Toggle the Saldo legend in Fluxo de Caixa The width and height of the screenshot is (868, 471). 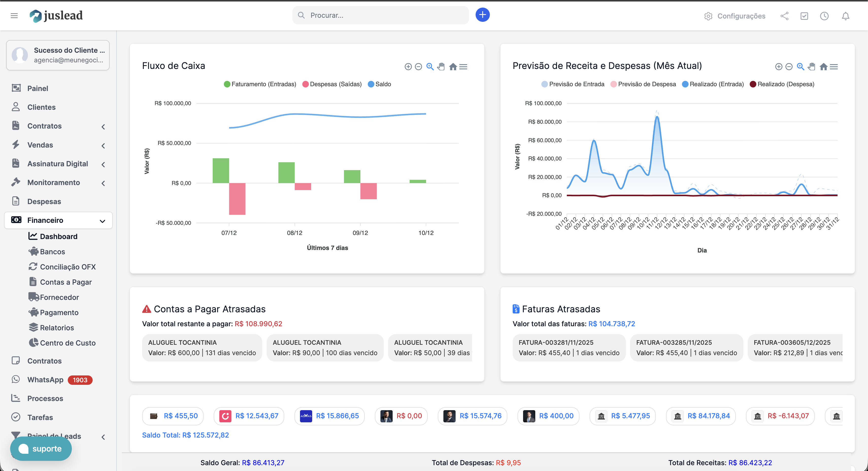(380, 84)
